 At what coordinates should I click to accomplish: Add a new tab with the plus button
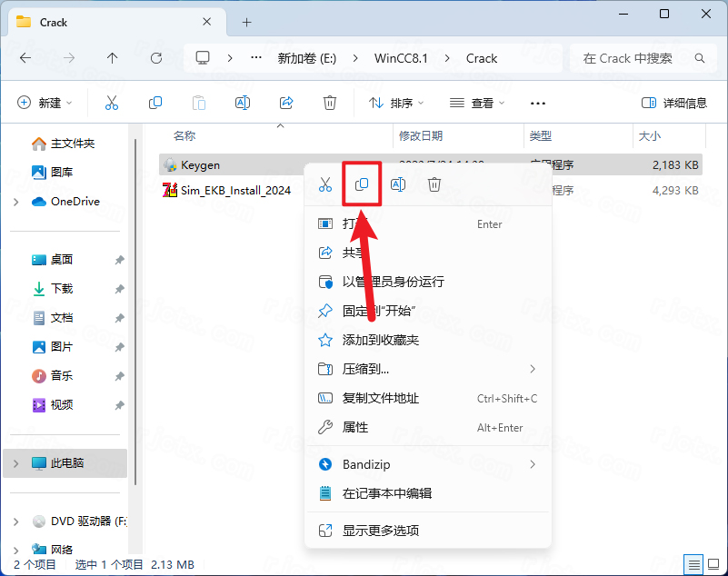(246, 22)
